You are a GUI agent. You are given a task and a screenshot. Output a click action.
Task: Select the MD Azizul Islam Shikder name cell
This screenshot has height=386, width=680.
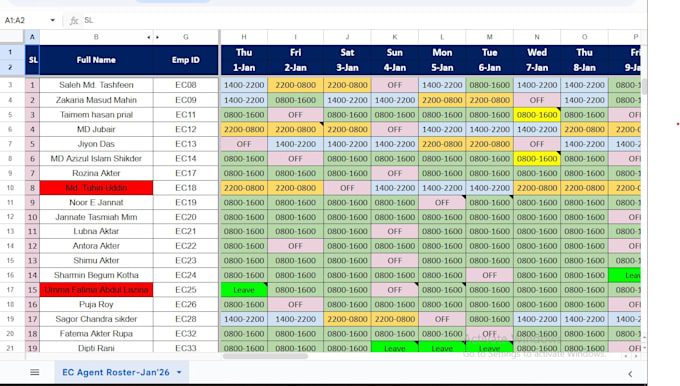[96, 158]
